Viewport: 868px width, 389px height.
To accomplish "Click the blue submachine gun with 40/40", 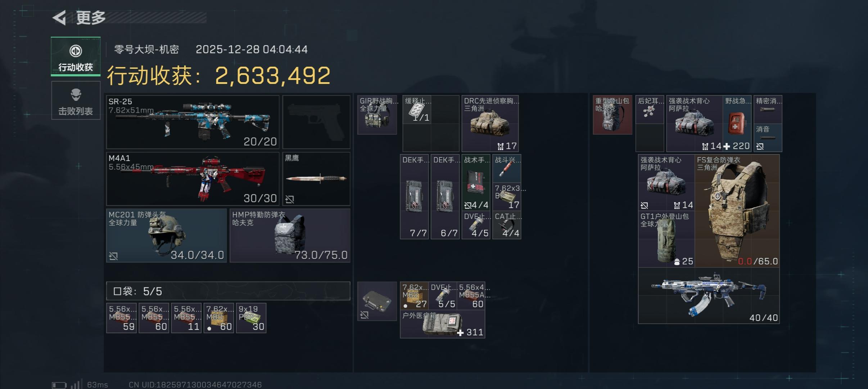I will tap(709, 296).
